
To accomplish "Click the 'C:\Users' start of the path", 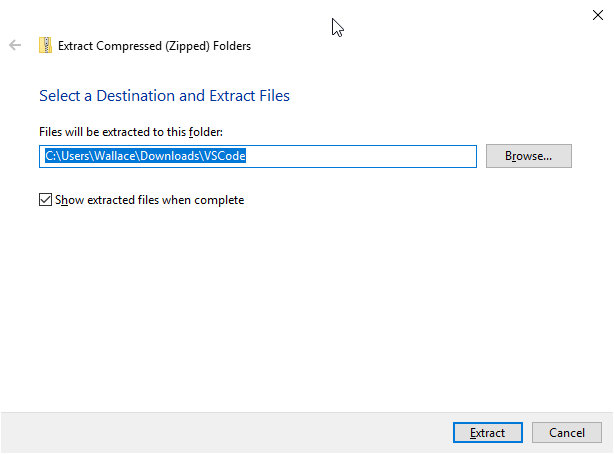I will pyautogui.click(x=63, y=156).
